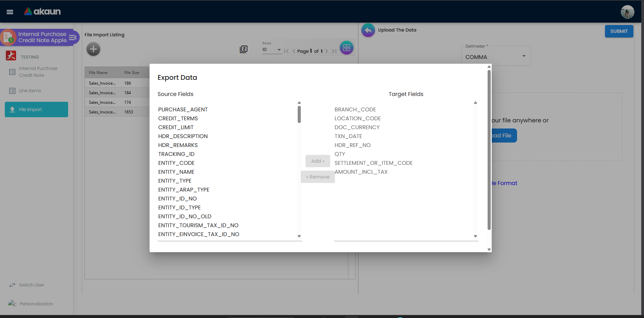This screenshot has width=644, height=318.
Task: Select PURCHASE_AGENT source field
Action: [x=227, y=110]
